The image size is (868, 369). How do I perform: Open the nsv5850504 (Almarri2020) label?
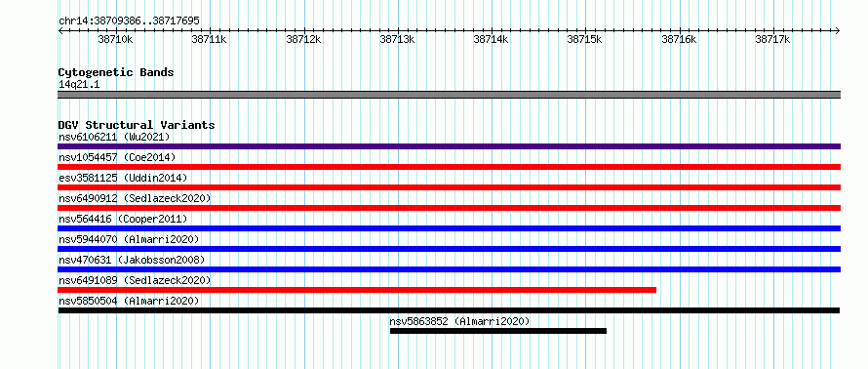[129, 301]
